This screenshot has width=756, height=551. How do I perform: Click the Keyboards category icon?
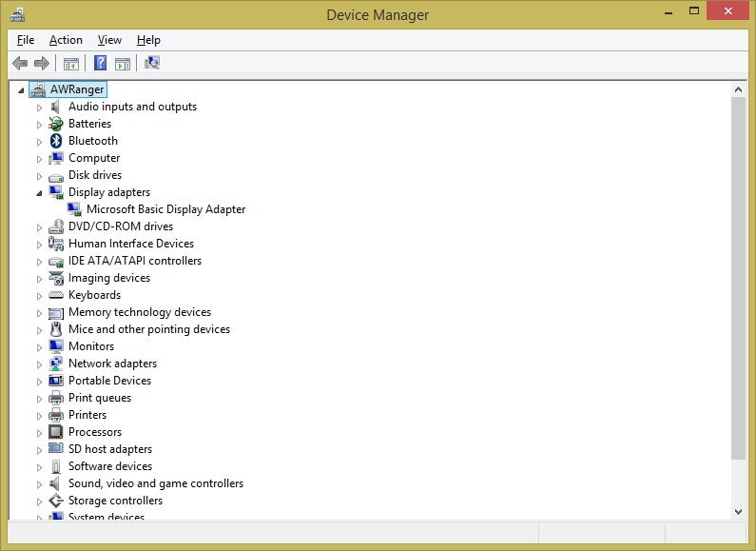(56, 295)
